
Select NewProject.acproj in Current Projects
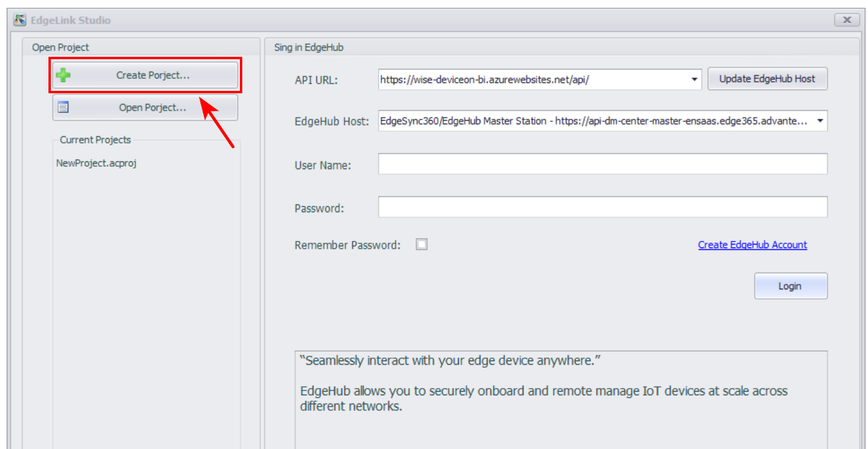96,163
